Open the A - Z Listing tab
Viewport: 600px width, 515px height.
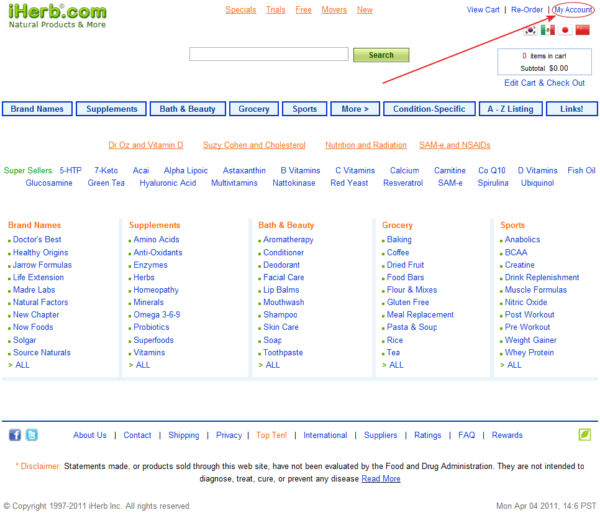(x=510, y=109)
